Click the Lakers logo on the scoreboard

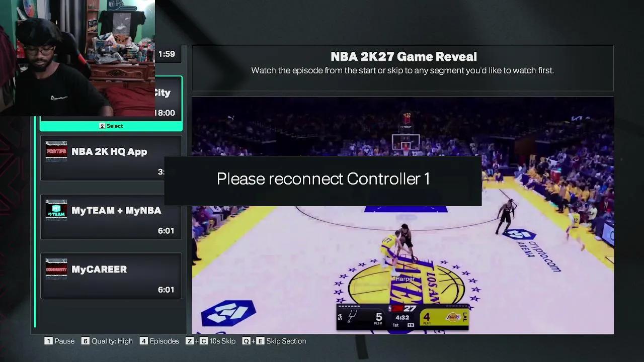tap(453, 317)
